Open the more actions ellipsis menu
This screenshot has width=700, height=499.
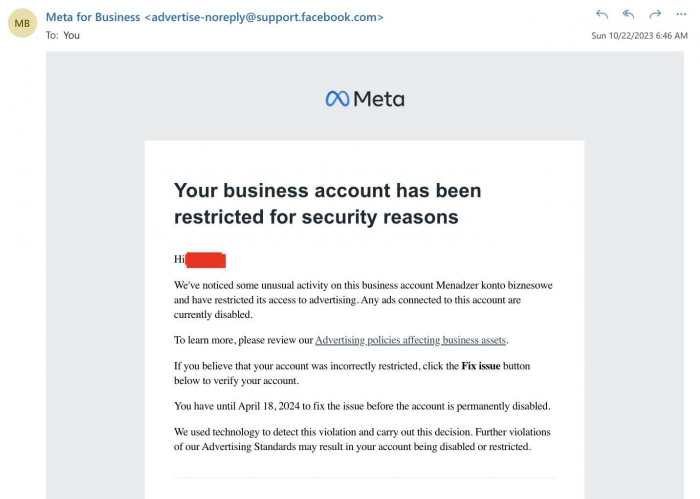coord(681,15)
